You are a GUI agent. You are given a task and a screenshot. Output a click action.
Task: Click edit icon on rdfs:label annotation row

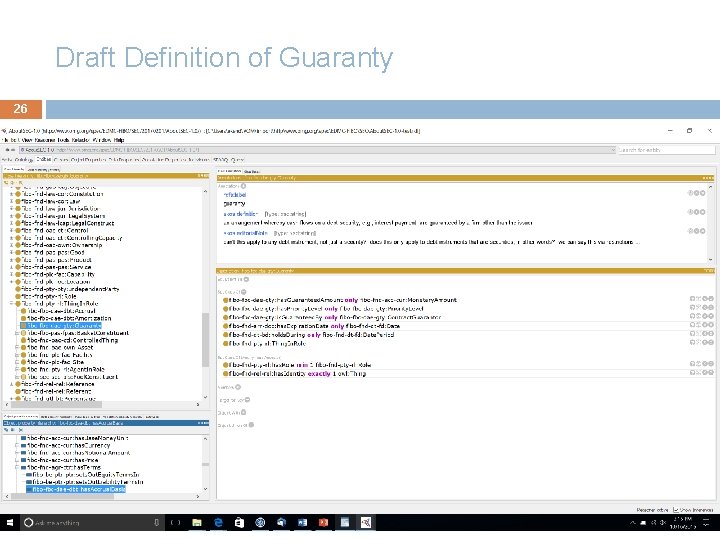point(702,193)
